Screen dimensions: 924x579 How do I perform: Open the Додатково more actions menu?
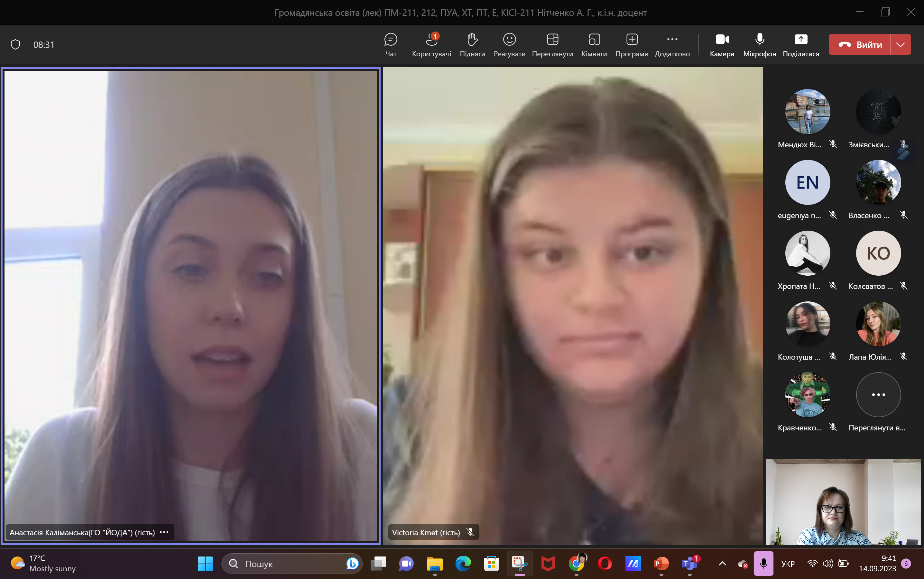click(x=672, y=44)
